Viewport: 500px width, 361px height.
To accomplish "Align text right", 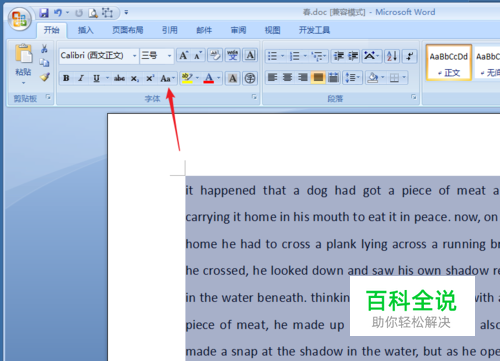I will pyautogui.click(x=303, y=78).
